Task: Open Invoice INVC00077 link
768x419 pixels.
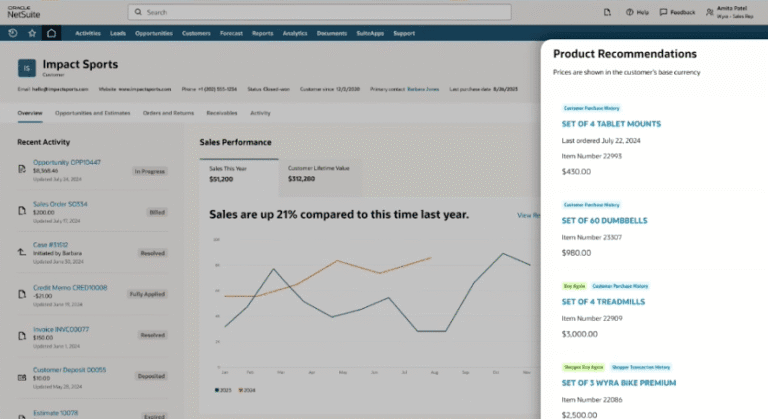Action: click(x=61, y=329)
